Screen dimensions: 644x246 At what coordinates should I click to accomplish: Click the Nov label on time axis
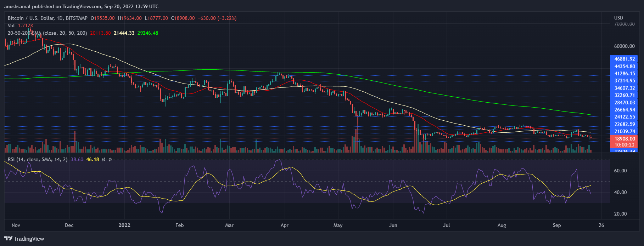[x=16, y=225]
